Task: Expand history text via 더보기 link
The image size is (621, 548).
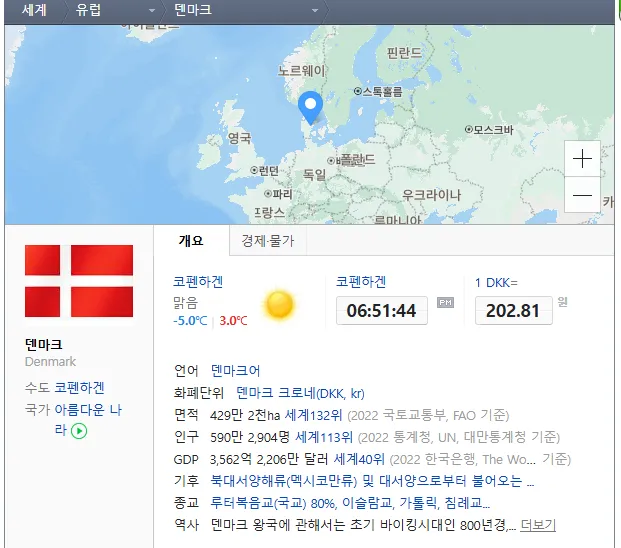Action: pos(538,525)
